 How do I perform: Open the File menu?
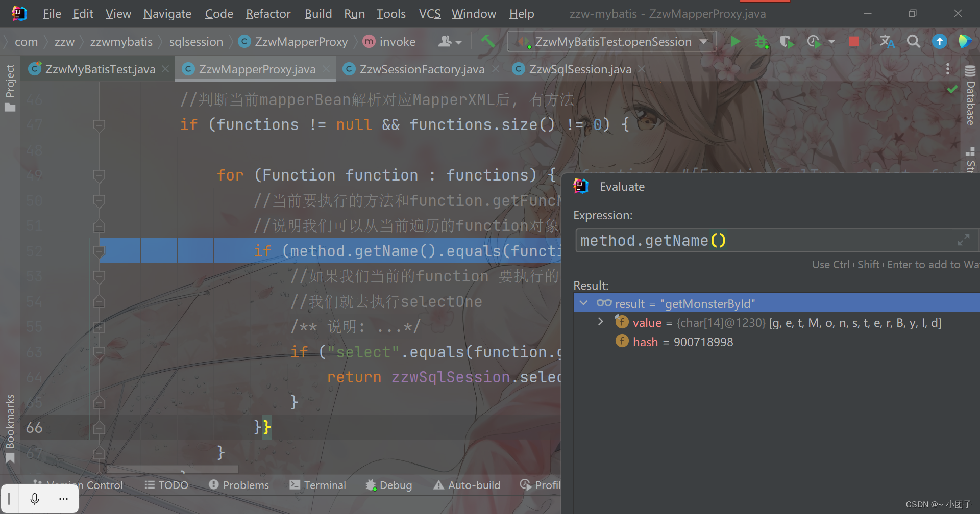click(52, 14)
